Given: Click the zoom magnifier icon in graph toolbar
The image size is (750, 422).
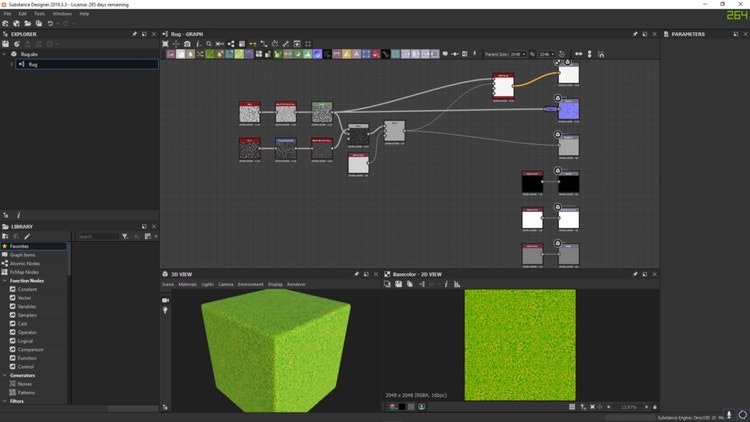Looking at the screenshot, I should pos(209,44).
